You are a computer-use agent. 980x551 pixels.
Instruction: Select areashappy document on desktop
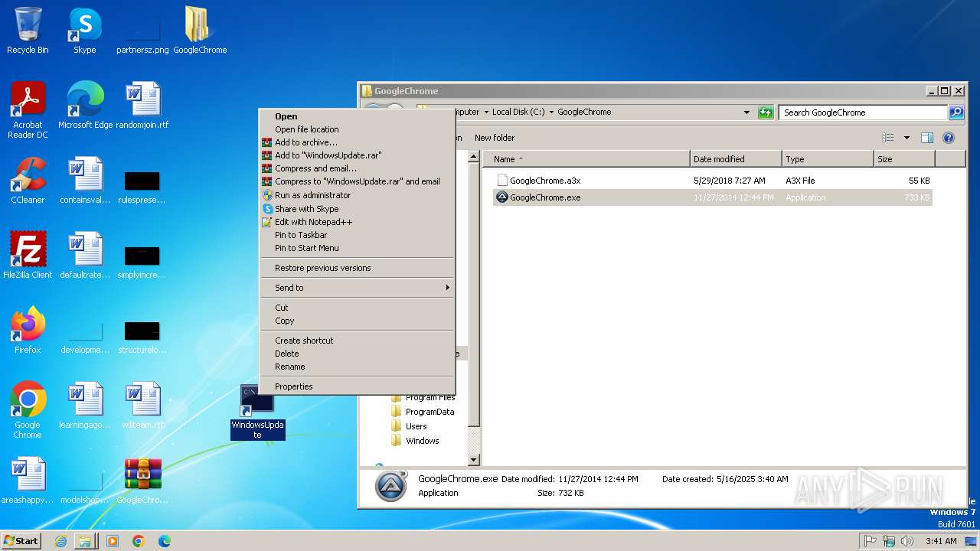28,481
